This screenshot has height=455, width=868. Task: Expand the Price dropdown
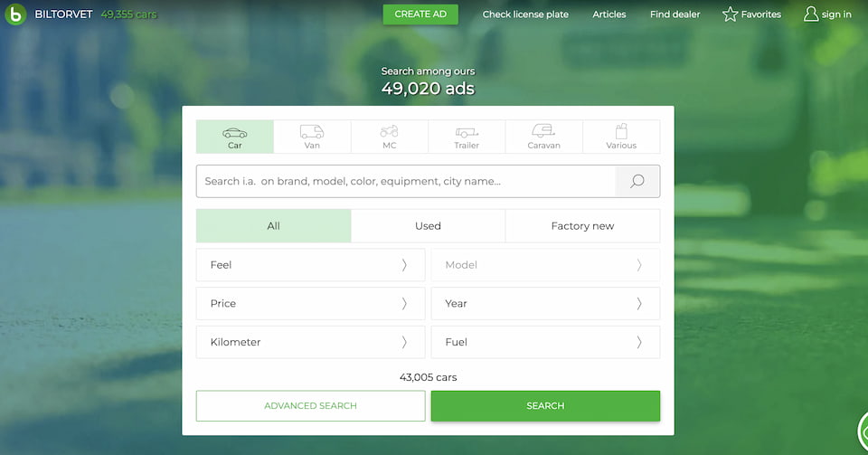pyautogui.click(x=310, y=304)
